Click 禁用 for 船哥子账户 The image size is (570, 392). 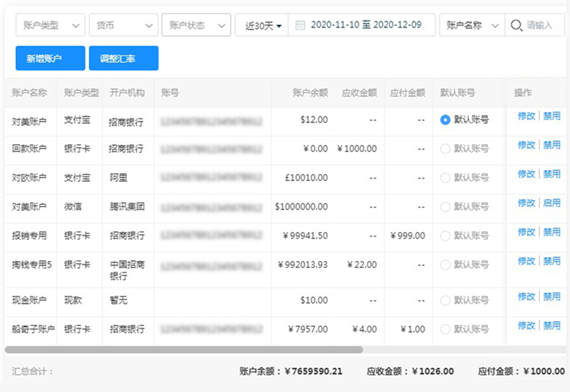pos(551,326)
